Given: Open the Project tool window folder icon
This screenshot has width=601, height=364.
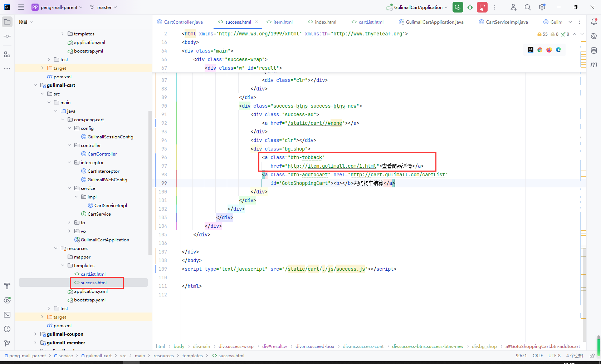Looking at the screenshot, I should pos(7,22).
